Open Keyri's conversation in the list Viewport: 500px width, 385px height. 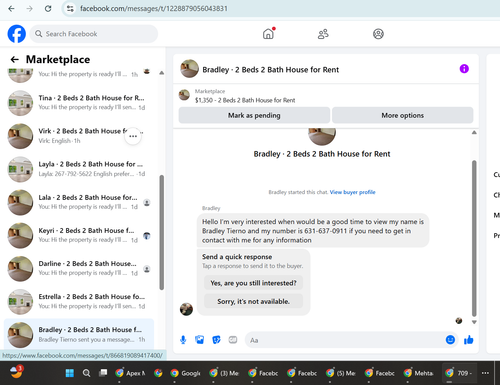[79, 235]
